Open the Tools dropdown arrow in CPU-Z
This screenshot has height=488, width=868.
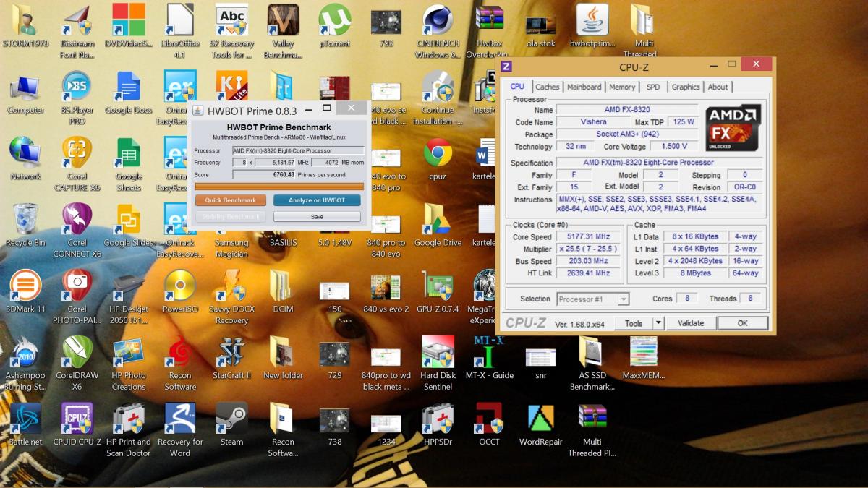click(x=658, y=323)
